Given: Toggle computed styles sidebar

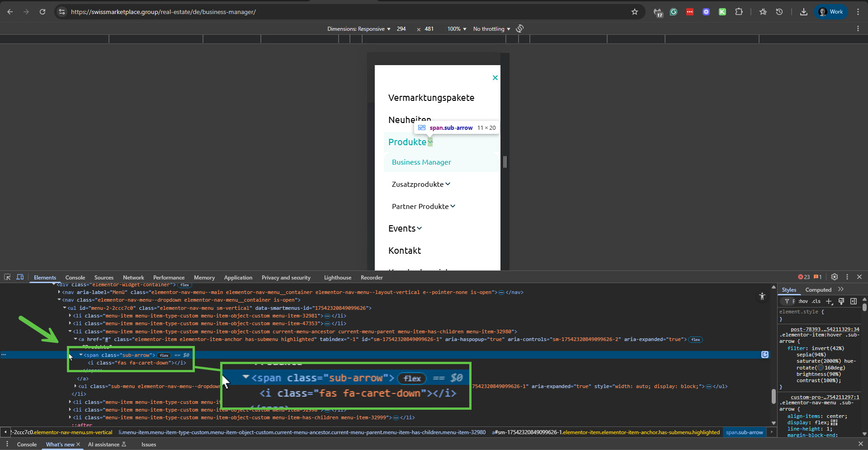Looking at the screenshot, I should pyautogui.click(x=854, y=301).
